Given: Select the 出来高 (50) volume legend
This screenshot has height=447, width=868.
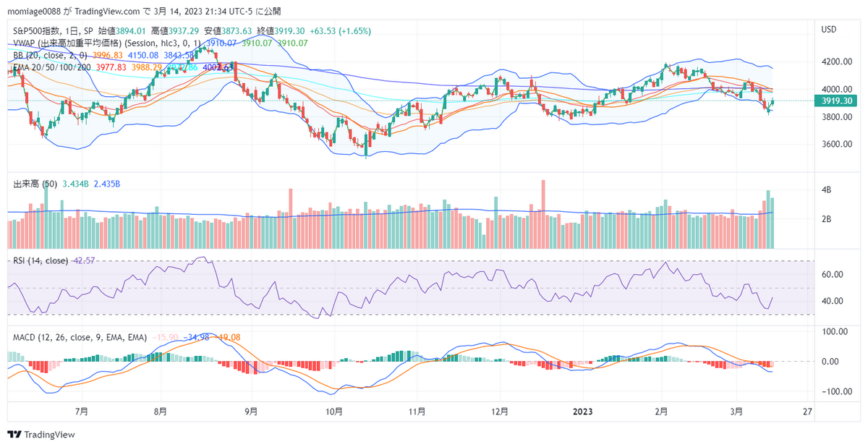Looking at the screenshot, I should 35,184.
